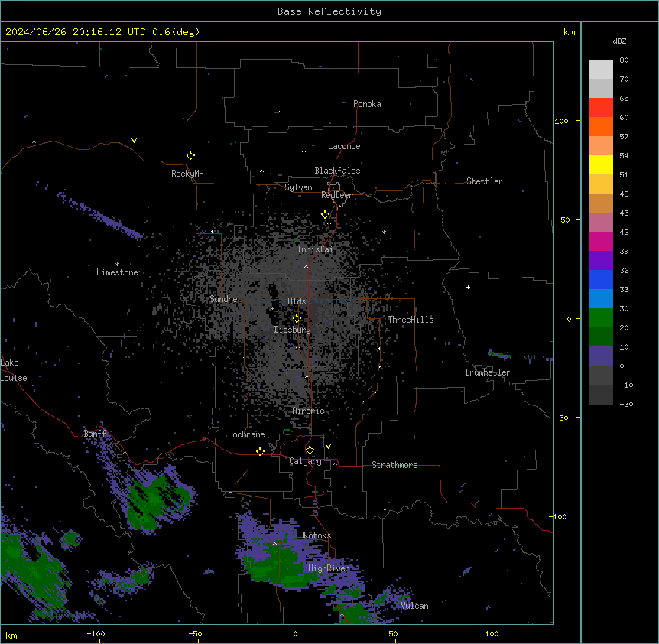Click the lightest gray swatch at 80 dBZ

(x=601, y=70)
